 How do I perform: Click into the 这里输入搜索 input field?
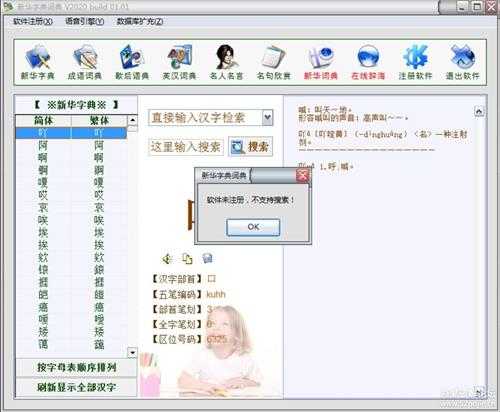(186, 147)
